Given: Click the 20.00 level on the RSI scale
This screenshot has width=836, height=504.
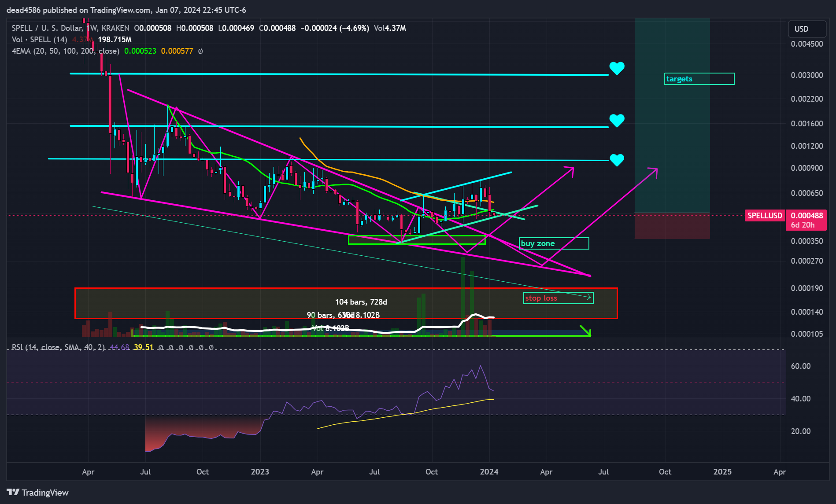Looking at the screenshot, I should click(x=801, y=431).
